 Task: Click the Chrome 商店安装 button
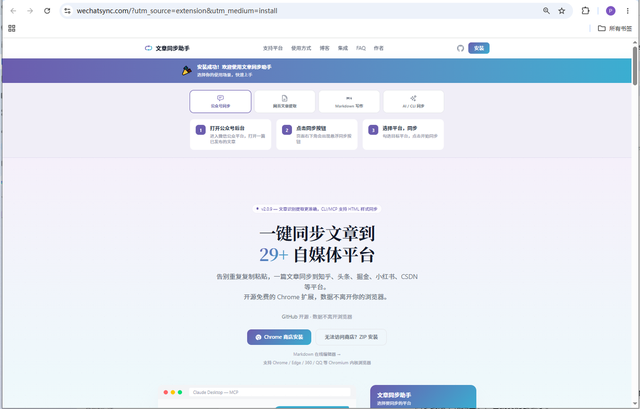click(279, 337)
